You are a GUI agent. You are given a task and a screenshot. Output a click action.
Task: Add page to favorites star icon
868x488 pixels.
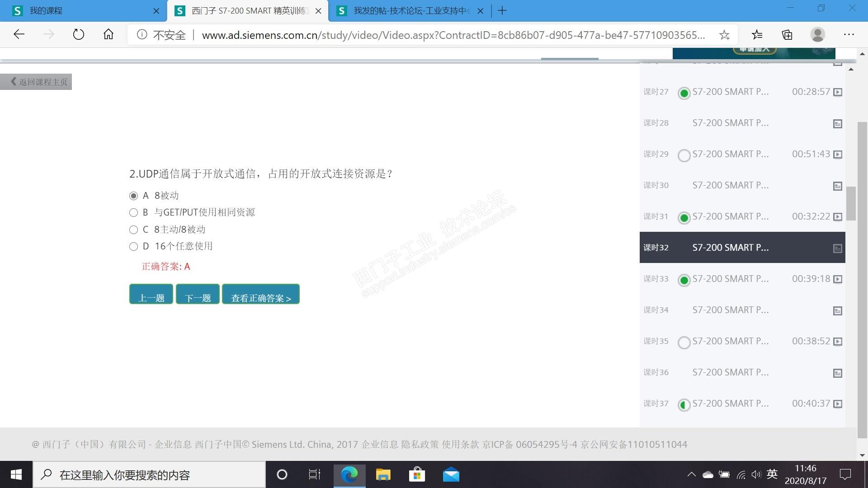[724, 35]
